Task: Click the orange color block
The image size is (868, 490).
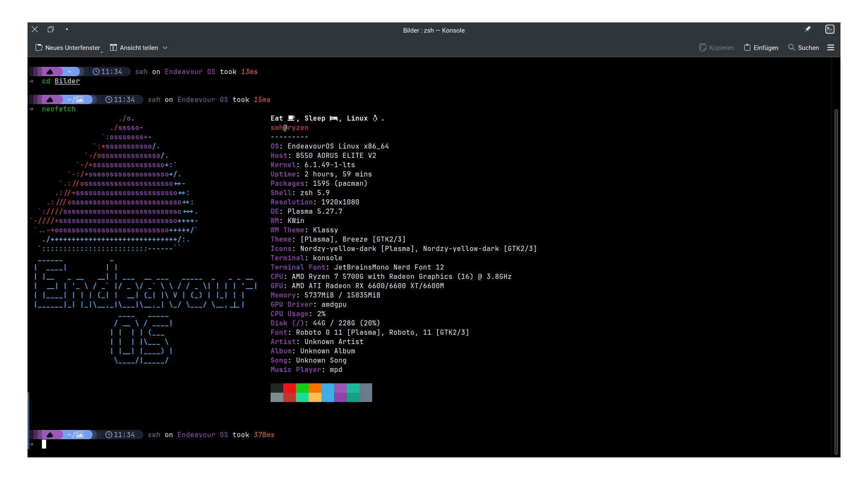Action: (x=315, y=388)
